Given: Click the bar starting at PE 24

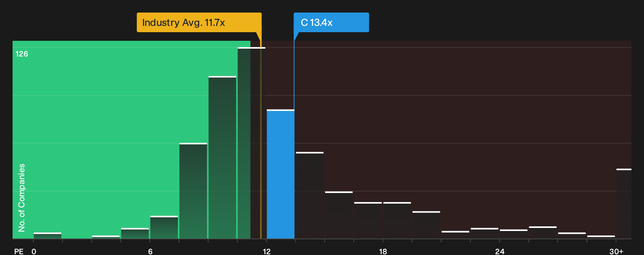Looking at the screenshot, I should click(x=514, y=234).
